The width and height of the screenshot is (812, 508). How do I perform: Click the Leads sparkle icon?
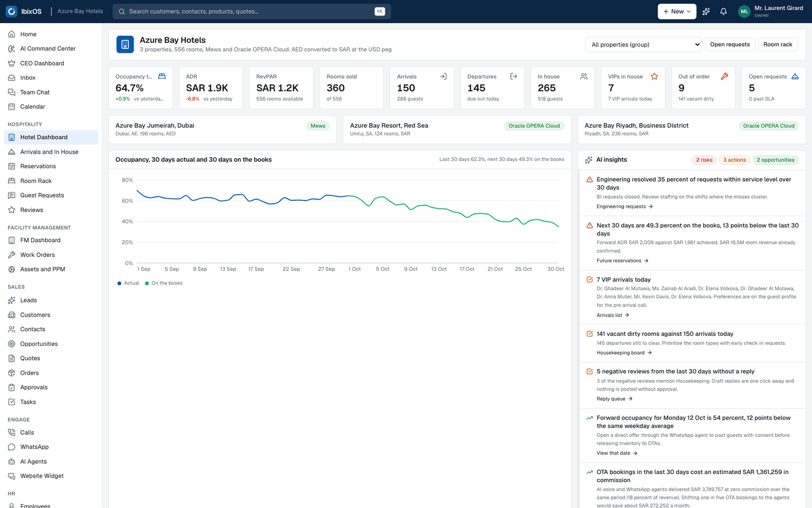(x=12, y=300)
